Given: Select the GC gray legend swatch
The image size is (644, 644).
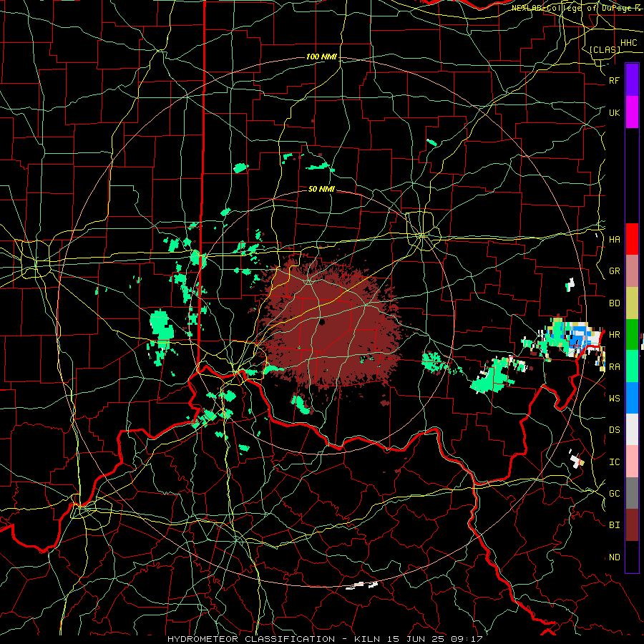Looking at the screenshot, I should (x=632, y=493).
